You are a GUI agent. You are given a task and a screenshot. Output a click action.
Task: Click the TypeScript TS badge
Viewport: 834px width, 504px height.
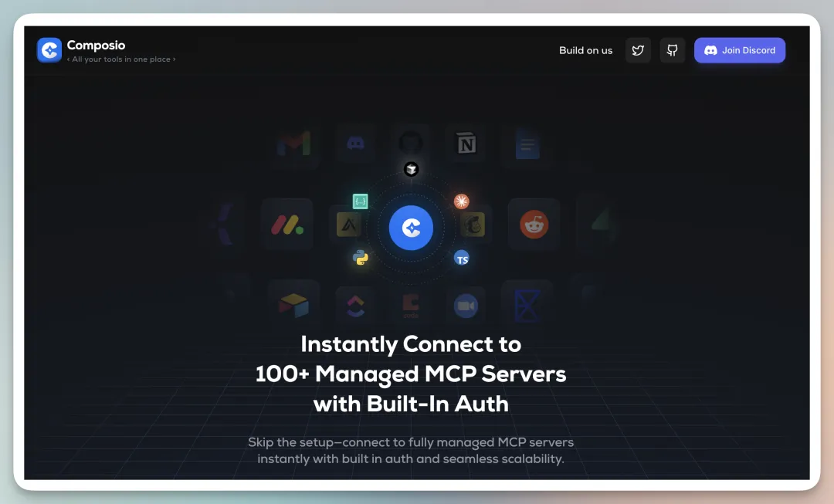click(461, 259)
